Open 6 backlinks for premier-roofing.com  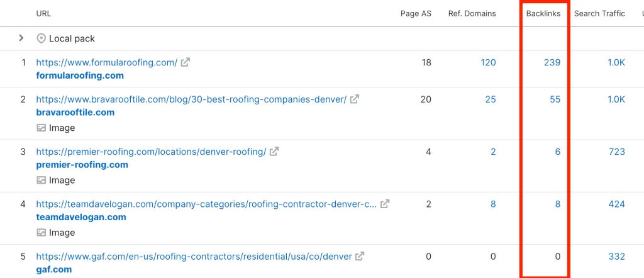tap(558, 152)
